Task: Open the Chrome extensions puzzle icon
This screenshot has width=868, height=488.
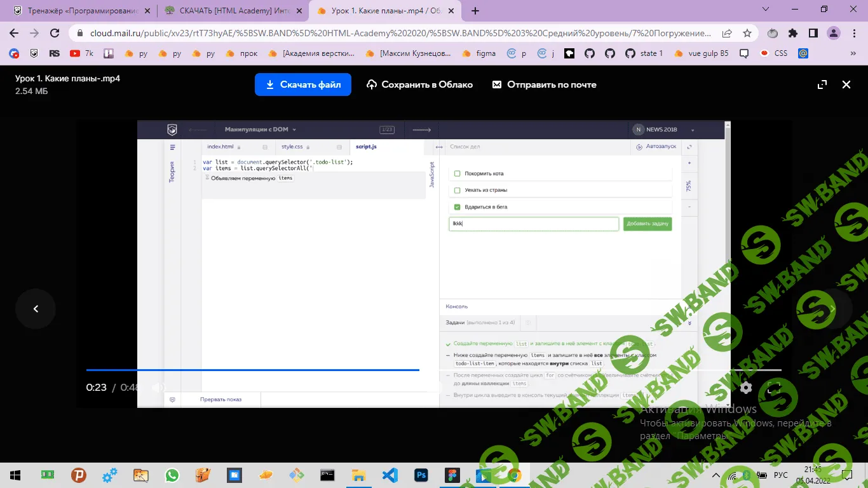Action: (x=792, y=33)
